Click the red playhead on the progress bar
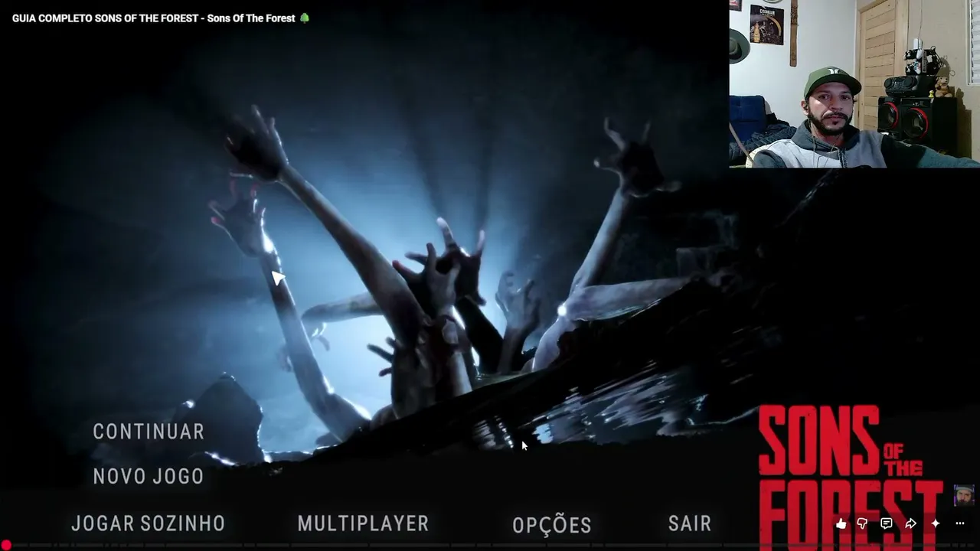The image size is (980, 551). 6,546
